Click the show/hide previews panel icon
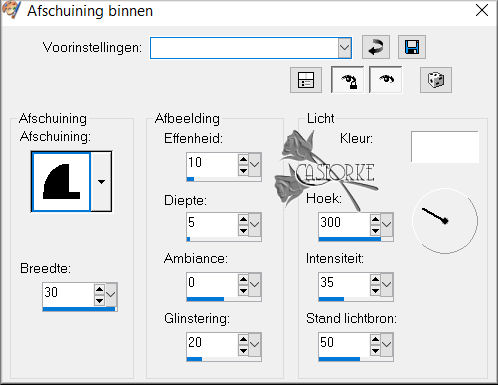Screen dimensions: 498x385 pos(306,80)
